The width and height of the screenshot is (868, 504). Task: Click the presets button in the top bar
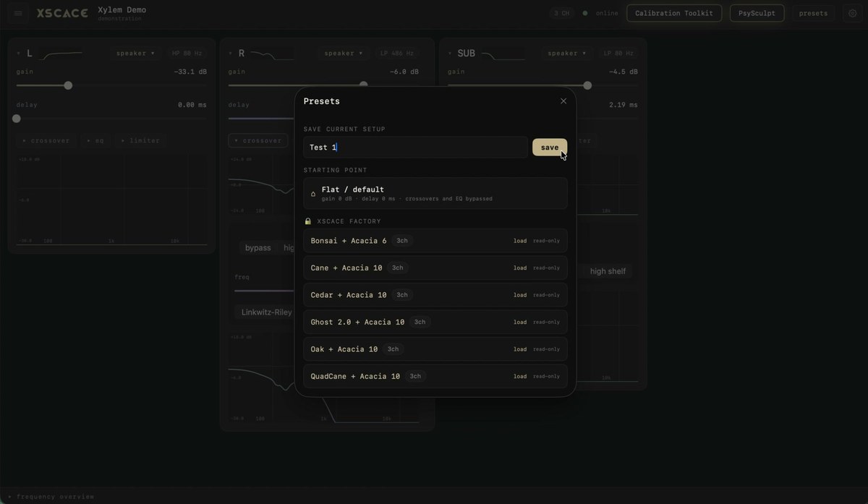tap(813, 13)
